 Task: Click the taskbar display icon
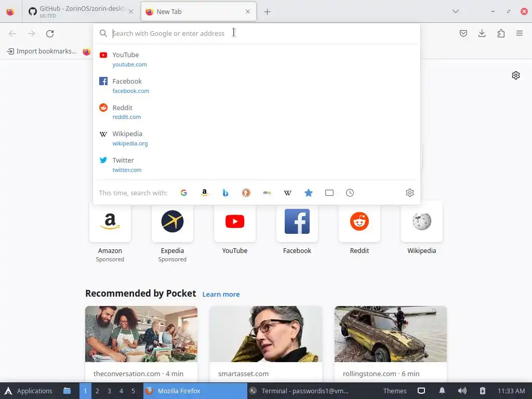click(x=421, y=391)
